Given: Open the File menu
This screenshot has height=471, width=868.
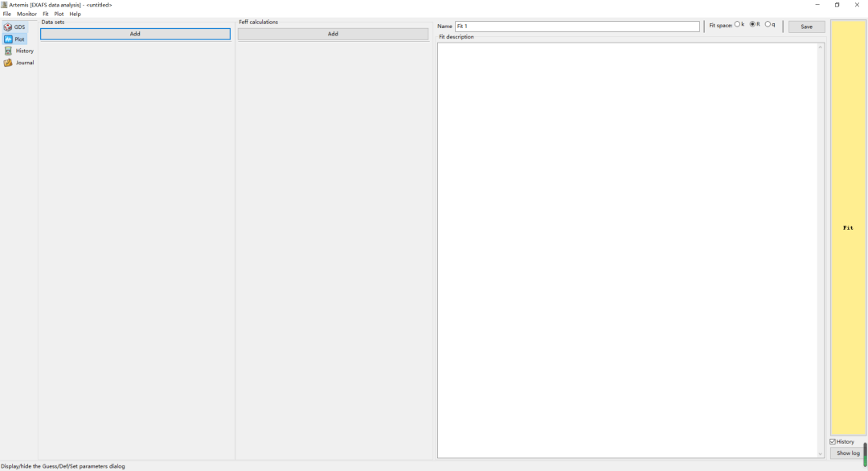Looking at the screenshot, I should pos(6,14).
